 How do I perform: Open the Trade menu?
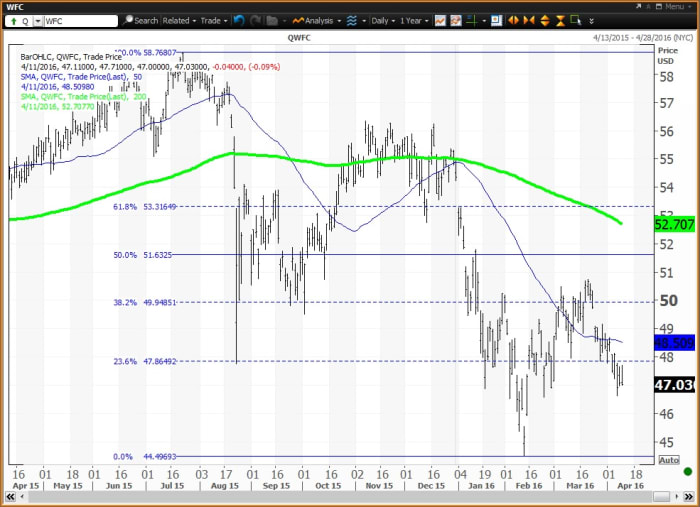213,21
